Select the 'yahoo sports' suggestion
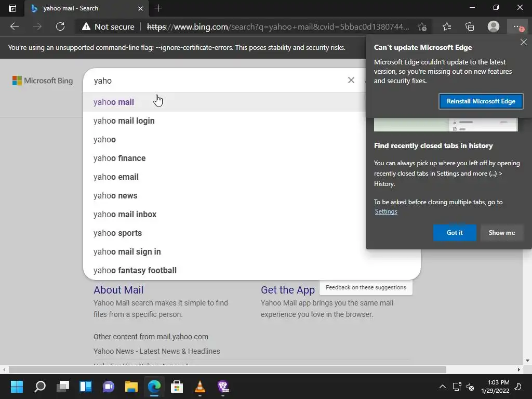 click(224, 233)
